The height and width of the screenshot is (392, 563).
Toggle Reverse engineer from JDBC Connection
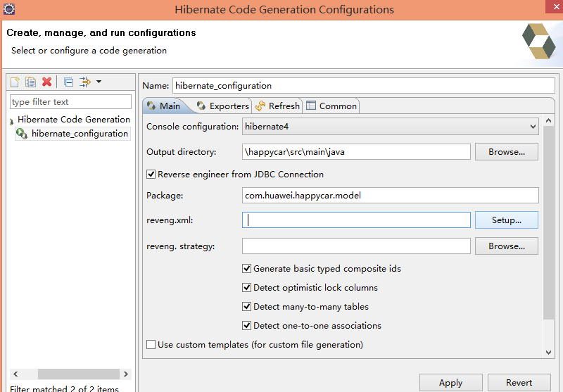[x=151, y=175]
